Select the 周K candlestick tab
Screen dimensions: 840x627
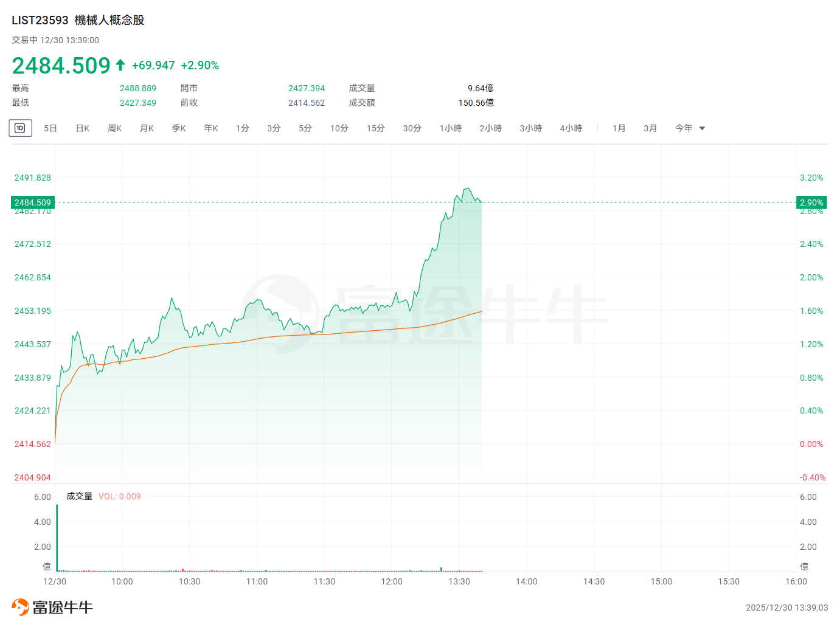click(114, 128)
